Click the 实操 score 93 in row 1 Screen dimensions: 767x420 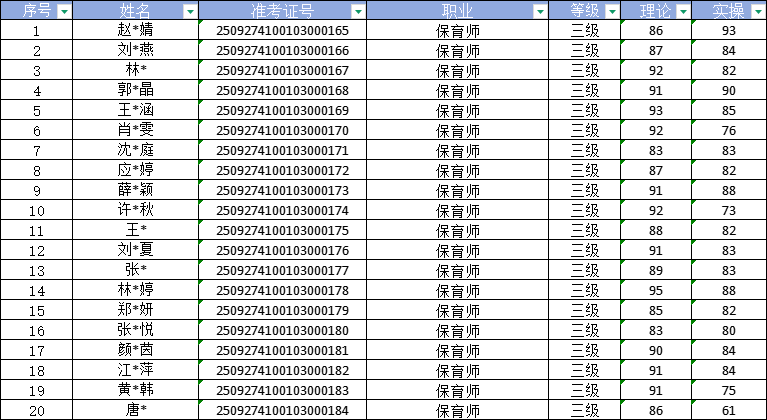(x=728, y=31)
